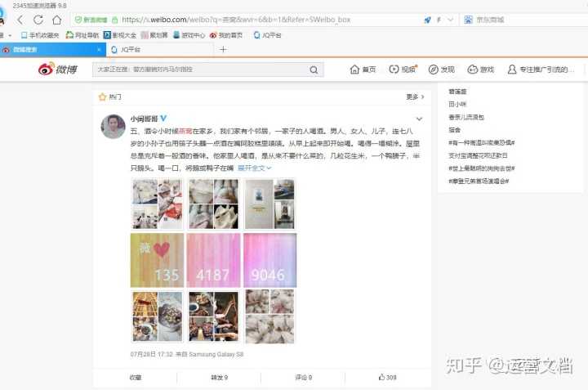Screen dimensions: 588x390
Task: Close the active Weibo tab
Action: pyautogui.click(x=99, y=50)
